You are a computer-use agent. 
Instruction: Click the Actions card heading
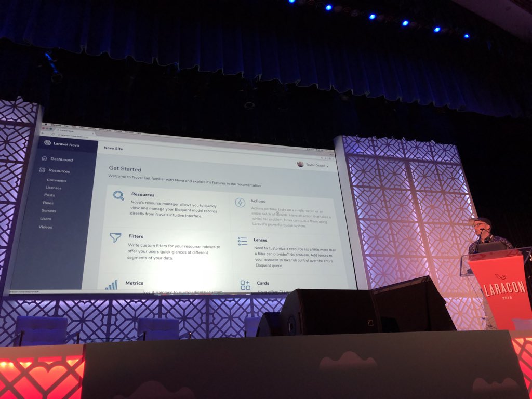258,201
